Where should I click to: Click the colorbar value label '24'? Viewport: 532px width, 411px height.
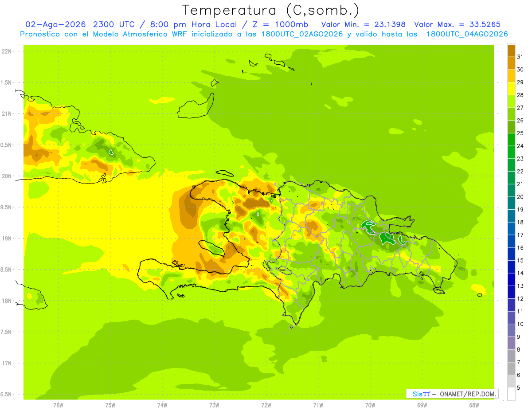point(520,146)
